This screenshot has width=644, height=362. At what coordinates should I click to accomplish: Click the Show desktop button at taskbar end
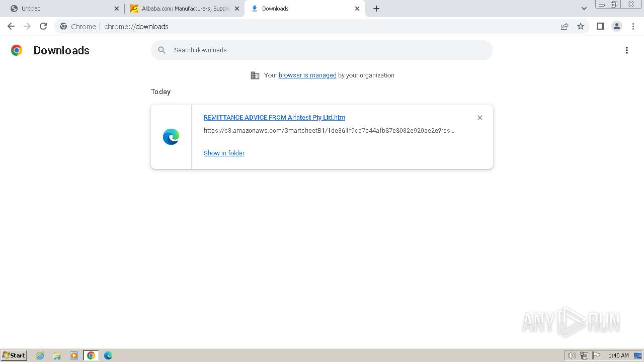coord(638,355)
